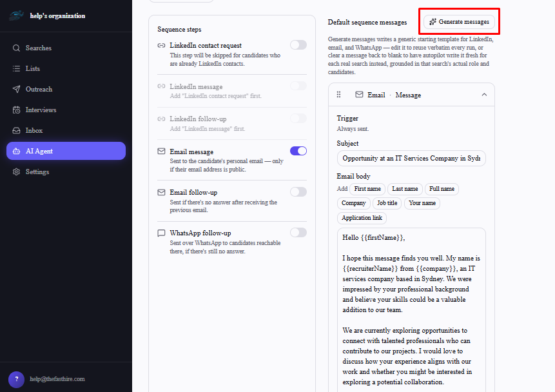The height and width of the screenshot is (392, 555).
Task: Collapse the Email Message card chevron
Action: pos(484,95)
